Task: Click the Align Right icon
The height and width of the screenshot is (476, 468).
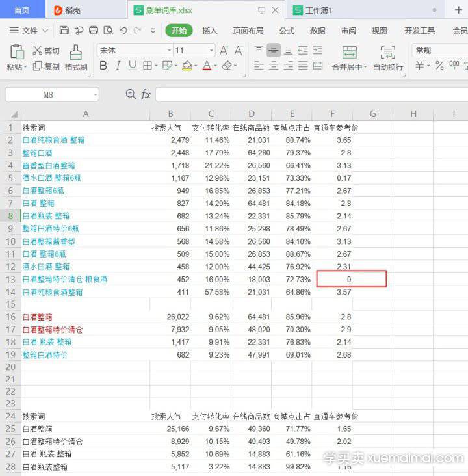Action: [288, 66]
